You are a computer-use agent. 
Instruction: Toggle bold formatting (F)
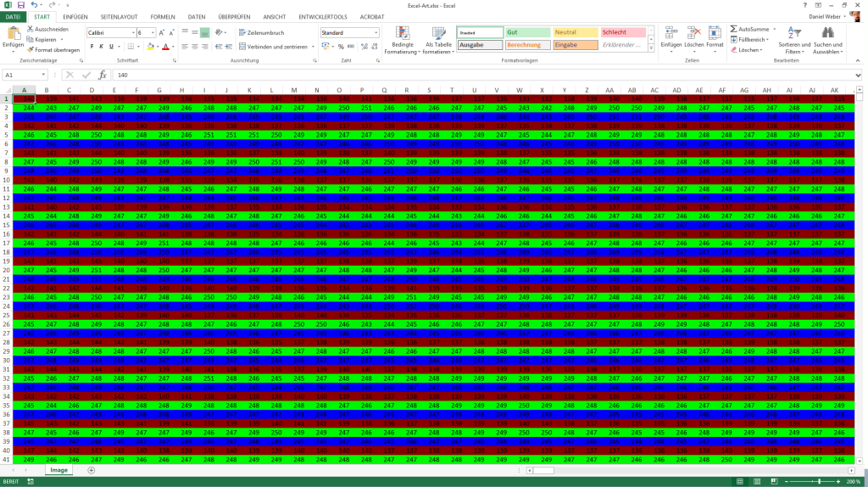coord(92,47)
